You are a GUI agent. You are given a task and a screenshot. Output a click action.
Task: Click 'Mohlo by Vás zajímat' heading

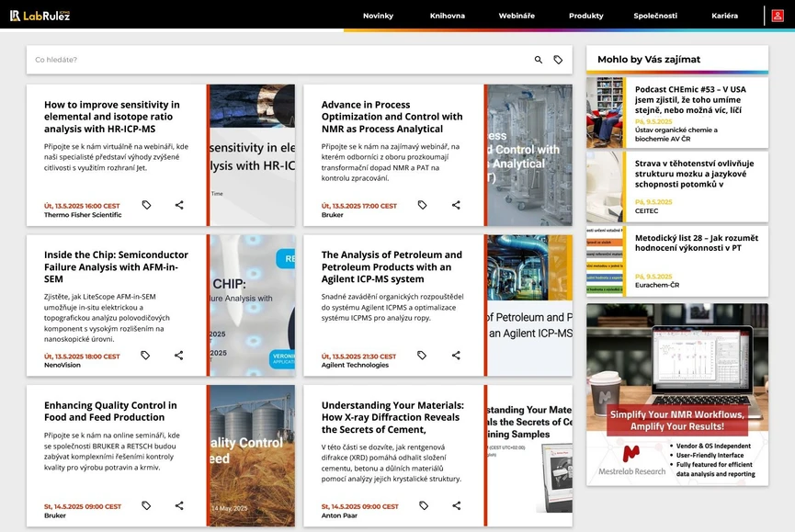tap(649, 60)
